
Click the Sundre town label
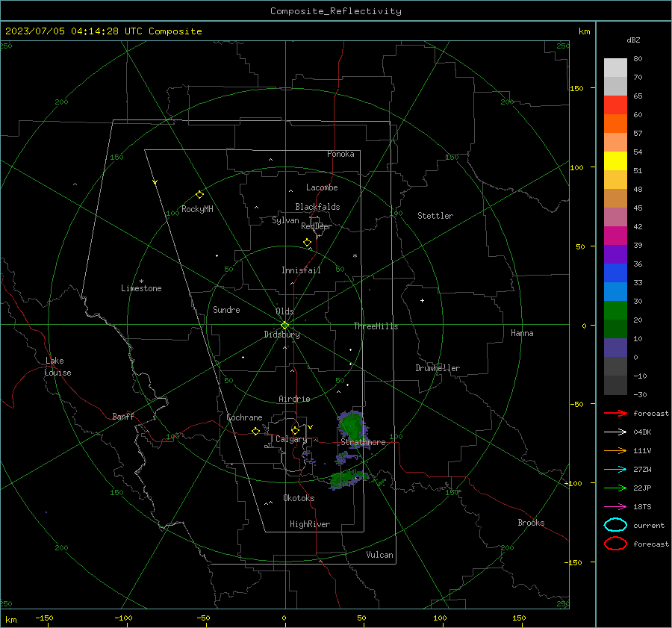226,309
